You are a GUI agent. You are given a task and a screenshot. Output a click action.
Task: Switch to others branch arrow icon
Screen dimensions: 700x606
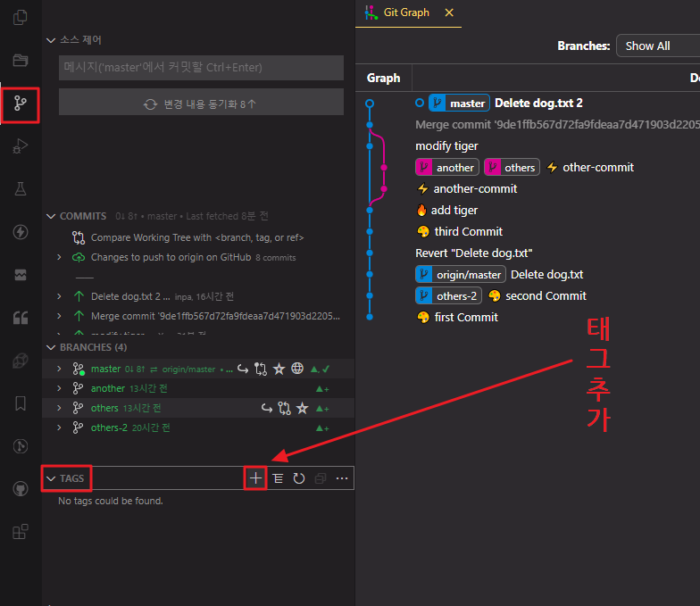click(266, 408)
